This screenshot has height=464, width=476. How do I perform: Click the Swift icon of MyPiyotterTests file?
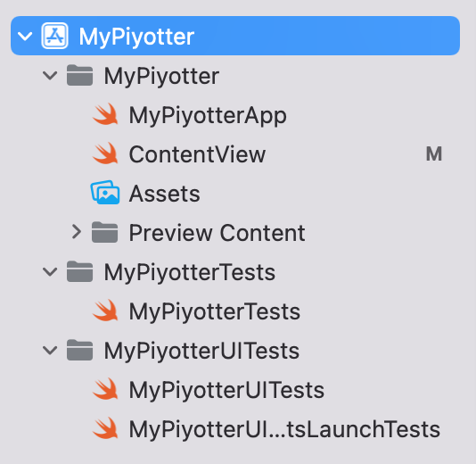[x=105, y=311]
